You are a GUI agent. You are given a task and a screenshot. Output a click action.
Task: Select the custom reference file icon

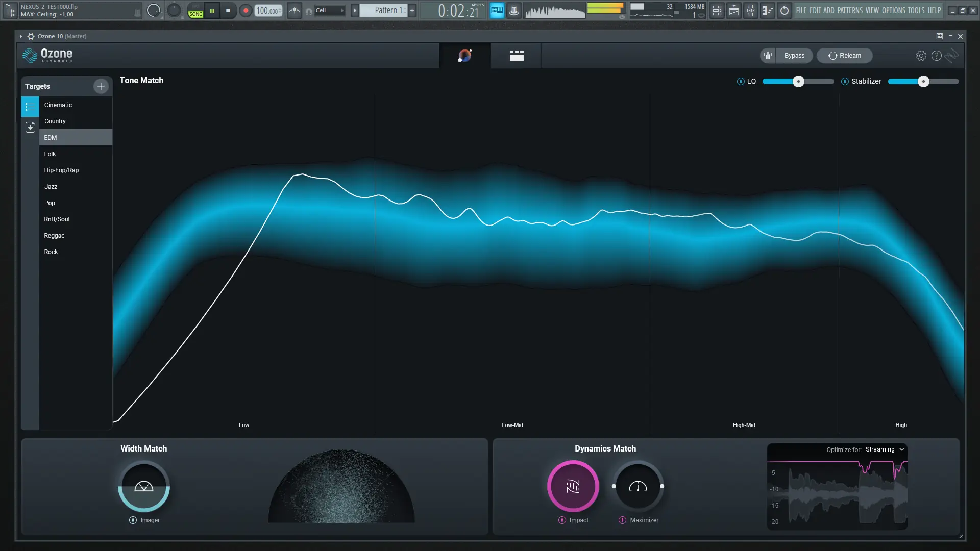(x=30, y=127)
